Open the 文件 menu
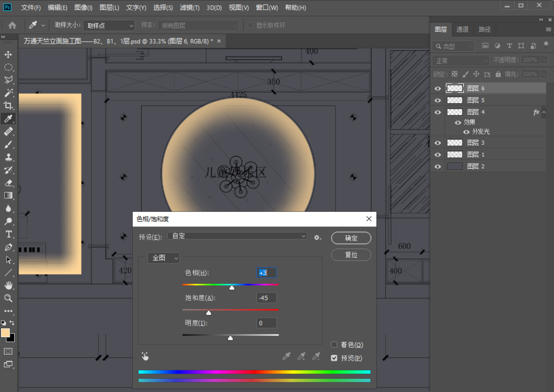The width and height of the screenshot is (554, 392). (x=31, y=7)
